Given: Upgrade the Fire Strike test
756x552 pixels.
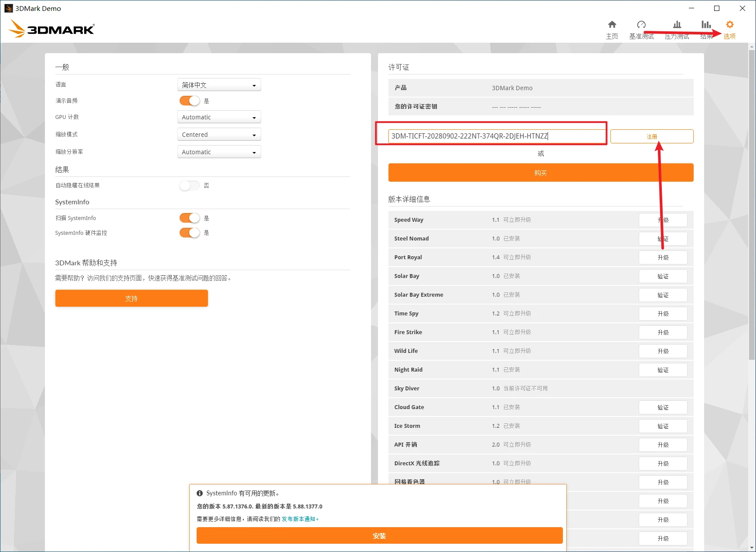Looking at the screenshot, I should pyautogui.click(x=663, y=332).
